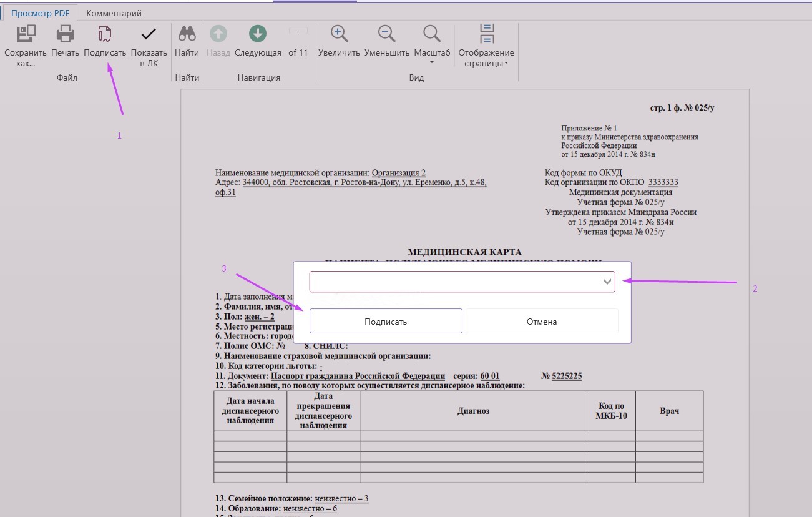Open the certificate combo box in dialog
Screen dimensions: 812x517
point(462,282)
